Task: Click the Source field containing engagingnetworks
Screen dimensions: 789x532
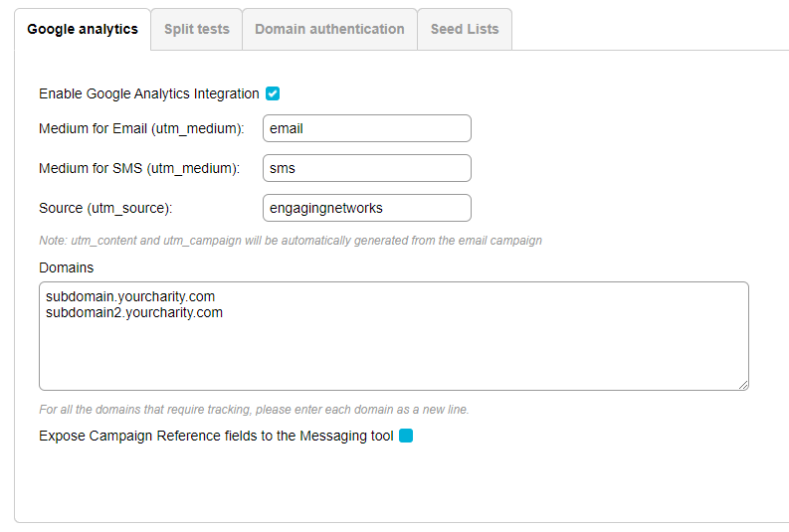Action: pyautogui.click(x=366, y=208)
